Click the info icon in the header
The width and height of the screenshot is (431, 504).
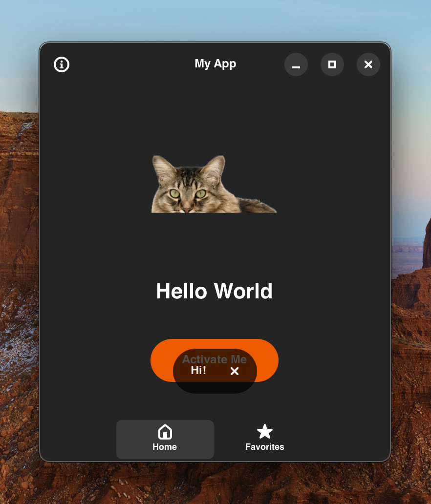(62, 64)
